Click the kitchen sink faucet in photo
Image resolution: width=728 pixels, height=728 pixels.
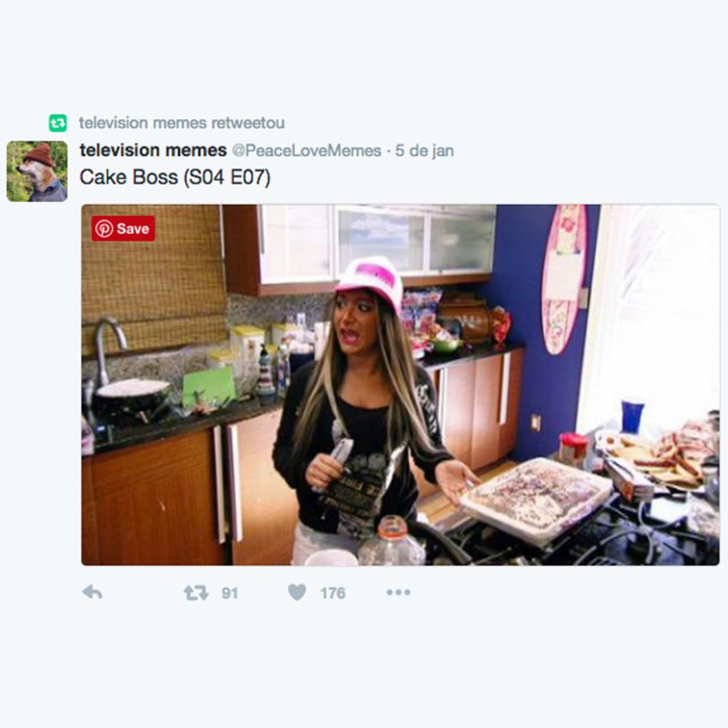pyautogui.click(x=108, y=349)
